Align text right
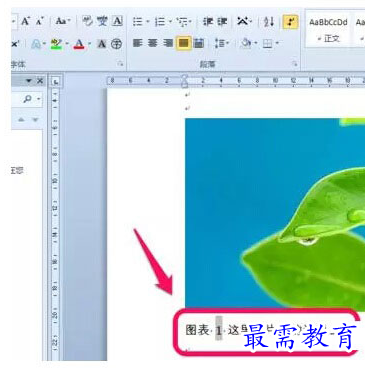 (x=168, y=43)
